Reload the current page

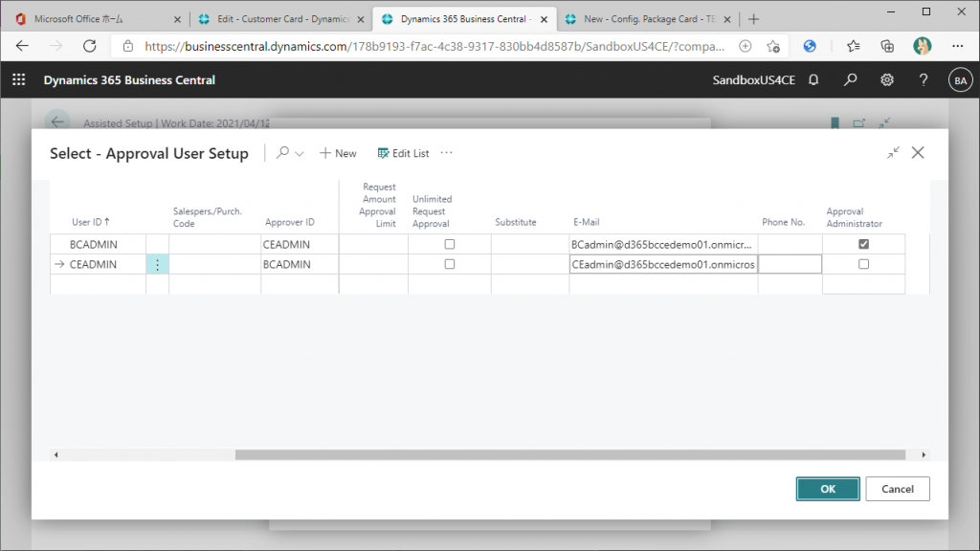(90, 46)
